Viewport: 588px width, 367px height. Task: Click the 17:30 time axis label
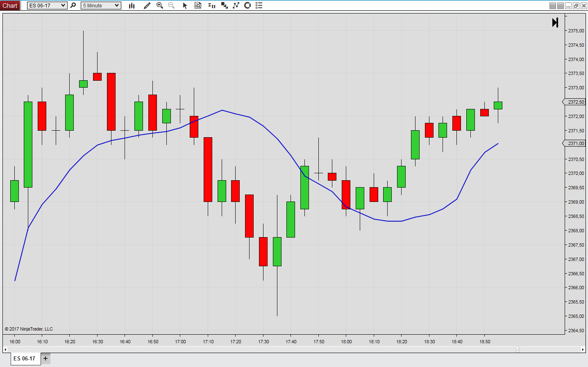click(x=263, y=342)
